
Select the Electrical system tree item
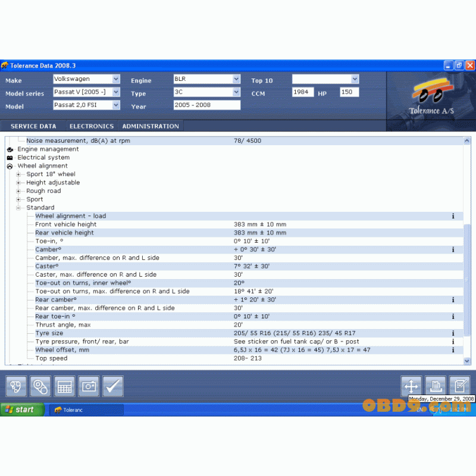pyautogui.click(x=43, y=157)
